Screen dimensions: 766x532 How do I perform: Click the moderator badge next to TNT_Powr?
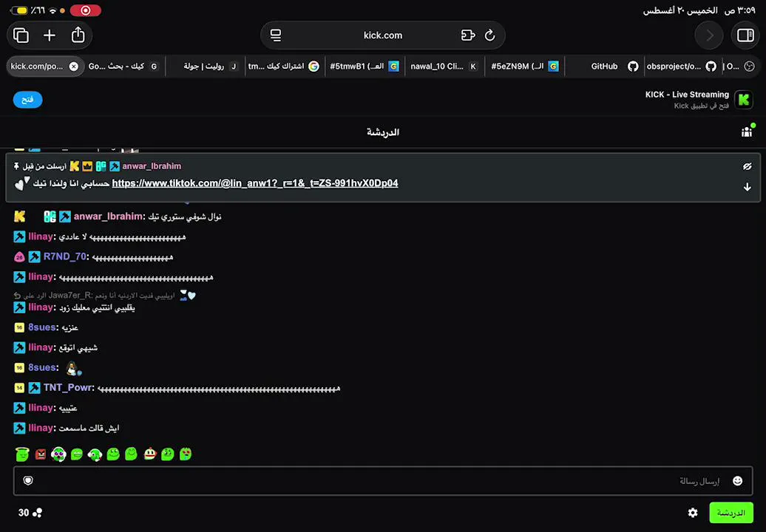34,388
